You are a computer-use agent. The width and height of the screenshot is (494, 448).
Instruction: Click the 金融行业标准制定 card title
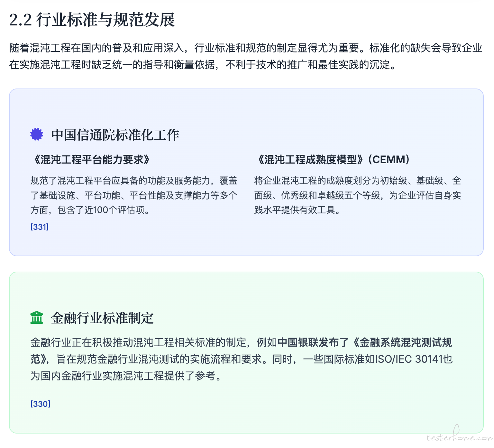pyautogui.click(x=102, y=318)
